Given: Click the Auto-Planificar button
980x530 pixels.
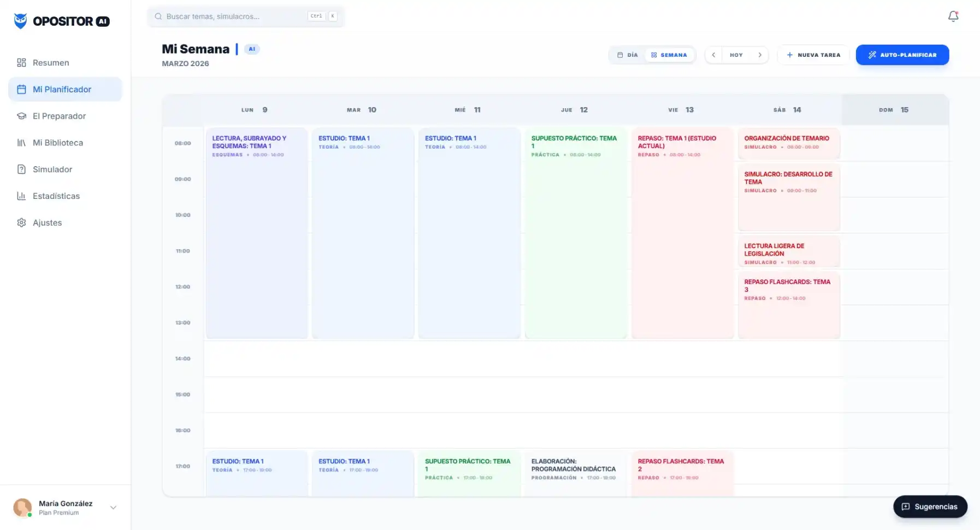Looking at the screenshot, I should coord(902,55).
